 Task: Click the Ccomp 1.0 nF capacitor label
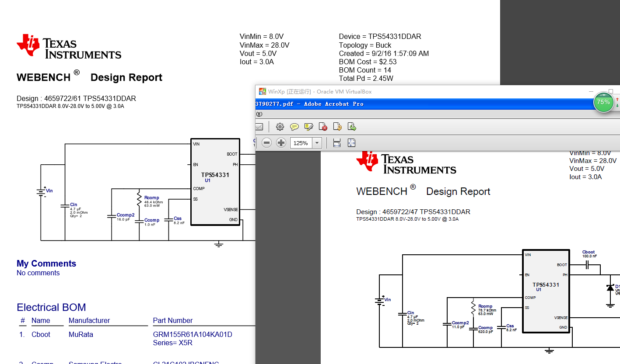(x=152, y=222)
